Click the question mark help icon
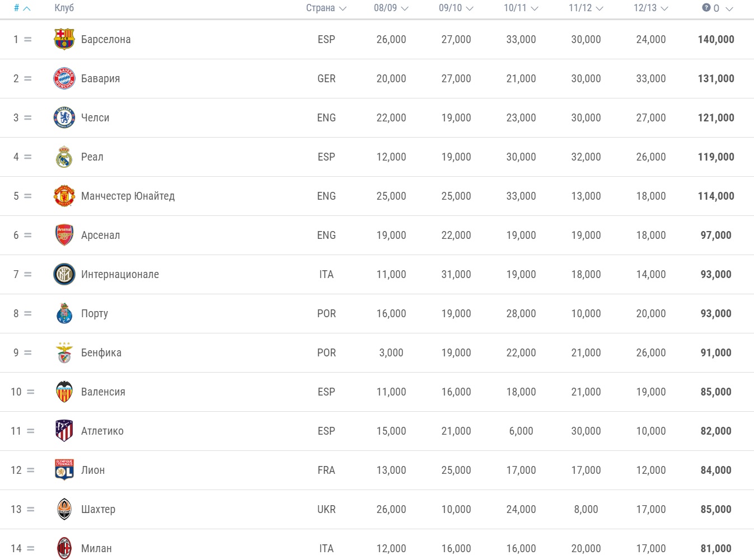The width and height of the screenshot is (754, 560). tap(706, 8)
